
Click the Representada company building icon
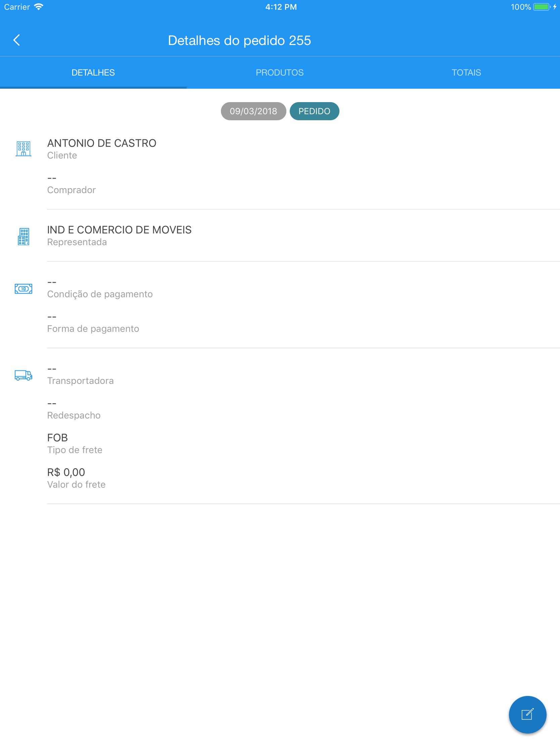tap(24, 236)
